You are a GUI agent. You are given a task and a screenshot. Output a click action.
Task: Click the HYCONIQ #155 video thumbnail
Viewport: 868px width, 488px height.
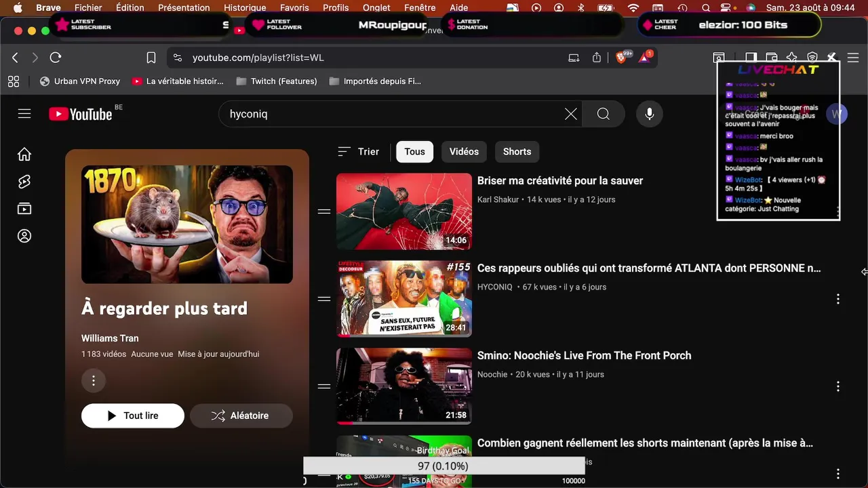(404, 299)
